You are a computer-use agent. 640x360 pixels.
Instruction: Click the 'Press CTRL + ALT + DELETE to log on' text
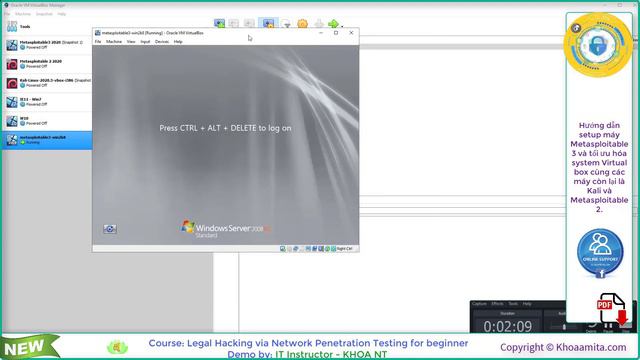225,128
